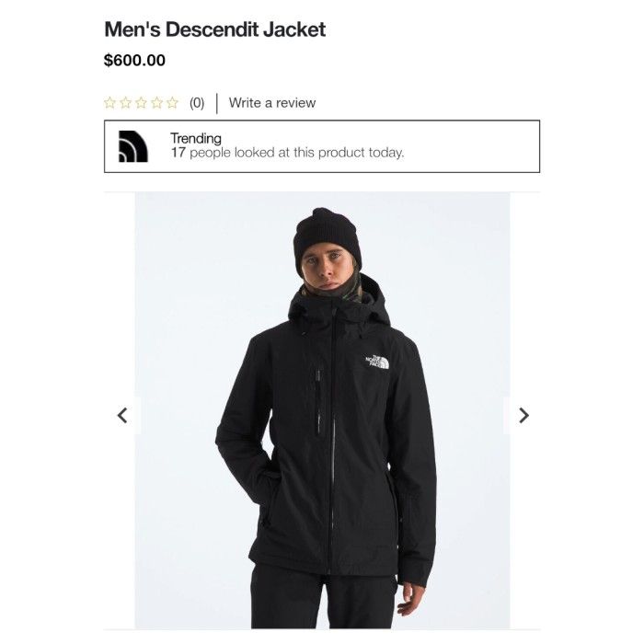Viewport: 644px width, 644px height.
Task: Show the previous product image
Action: coord(122,415)
